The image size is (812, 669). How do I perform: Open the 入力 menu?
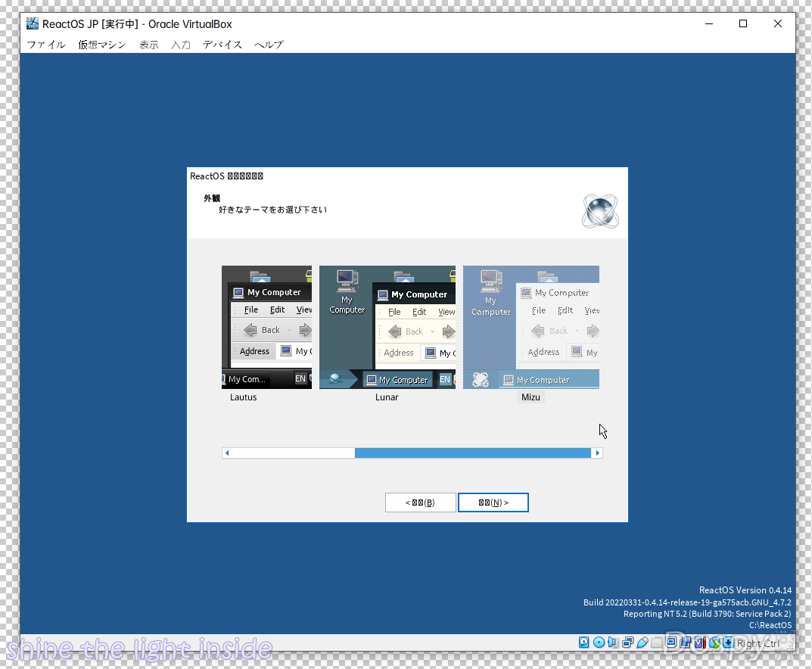click(x=182, y=45)
